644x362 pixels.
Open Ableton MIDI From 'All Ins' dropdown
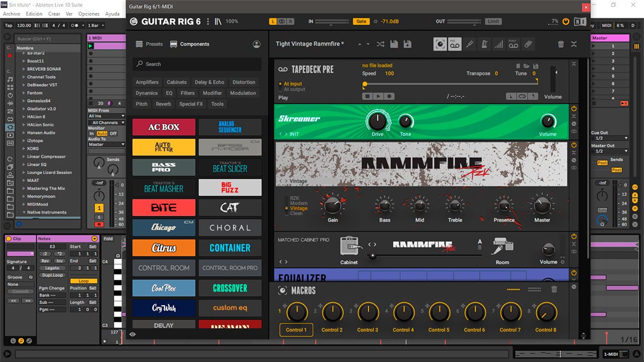(106, 116)
